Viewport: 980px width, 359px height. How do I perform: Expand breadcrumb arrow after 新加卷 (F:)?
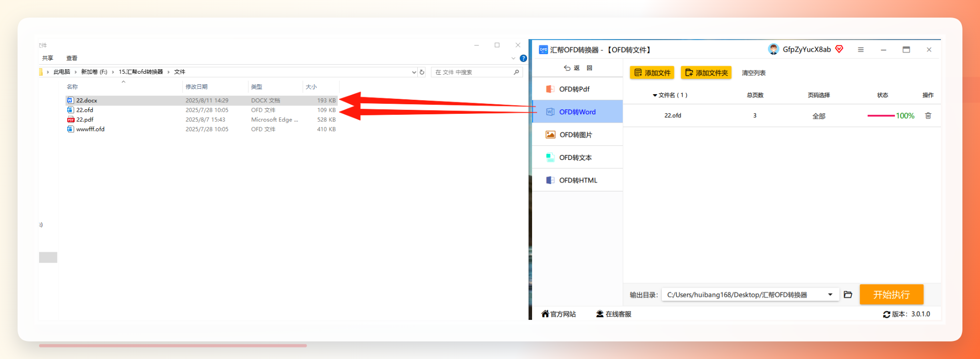(x=113, y=72)
